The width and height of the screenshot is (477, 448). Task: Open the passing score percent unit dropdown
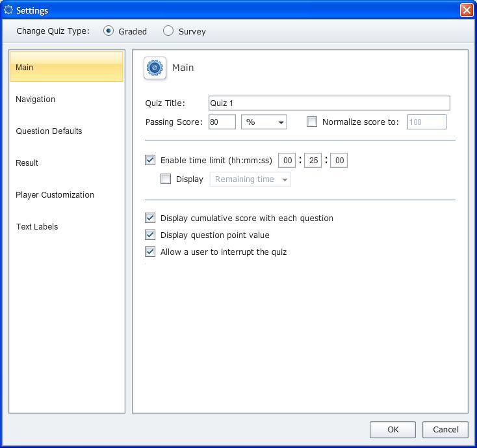coord(264,122)
